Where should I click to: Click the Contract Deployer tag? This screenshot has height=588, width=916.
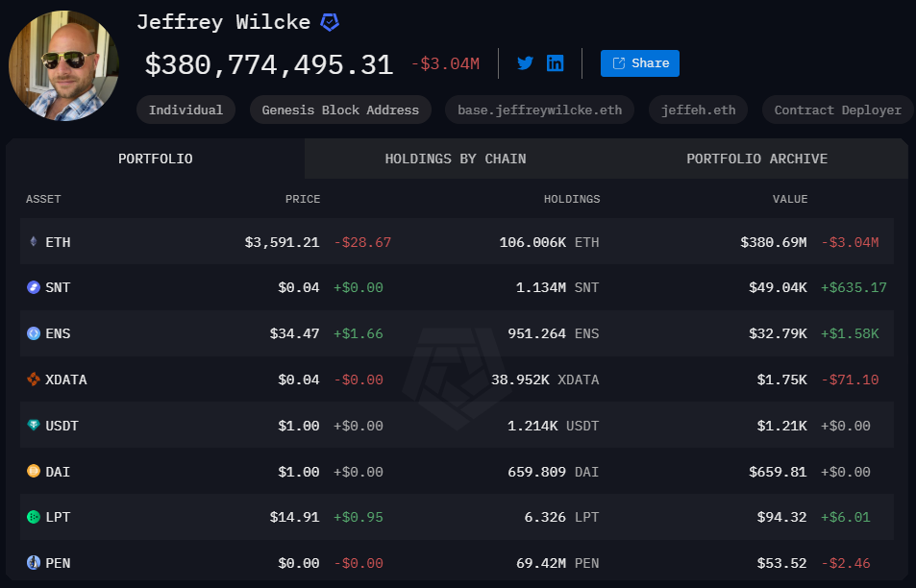[837, 110]
